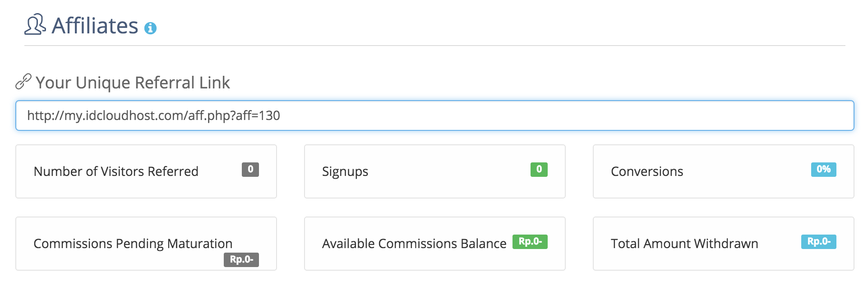Click the chain link icon beside Your Unique Referral Link
Screen dimensions: 868x286
[22, 82]
